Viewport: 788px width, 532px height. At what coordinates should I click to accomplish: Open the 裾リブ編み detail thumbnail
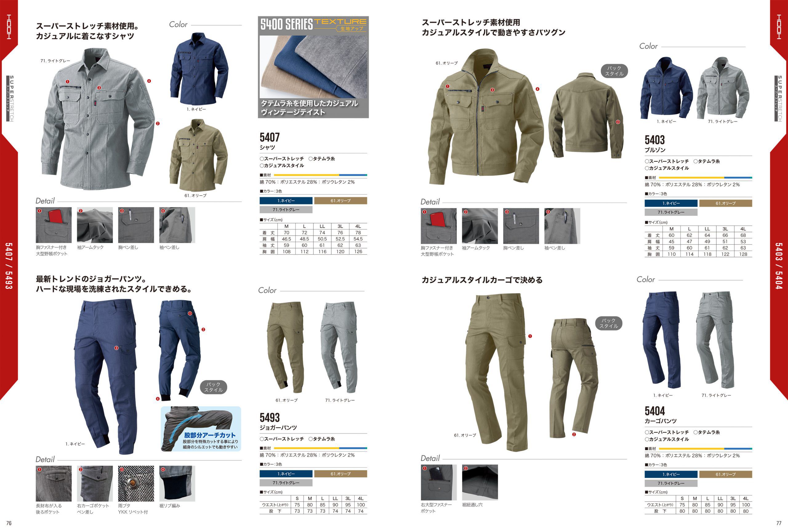pos(177,484)
